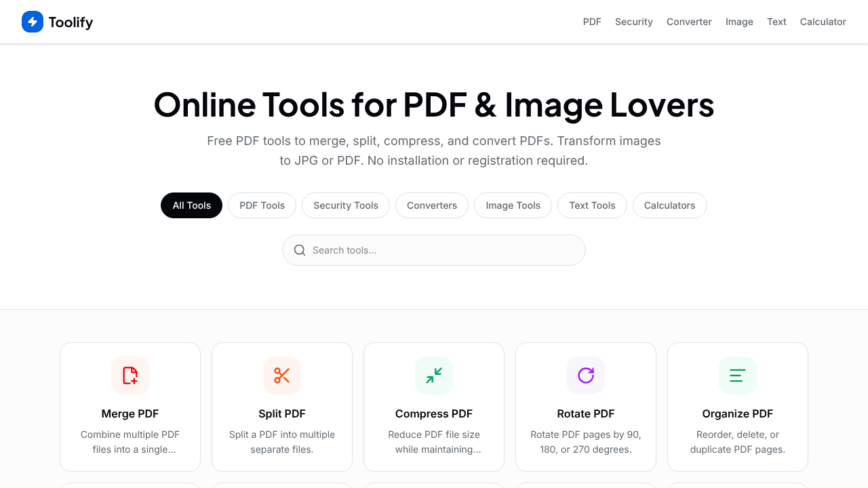Screen dimensions: 868x488
Task: Open the Split PDF card title
Action: (x=282, y=413)
